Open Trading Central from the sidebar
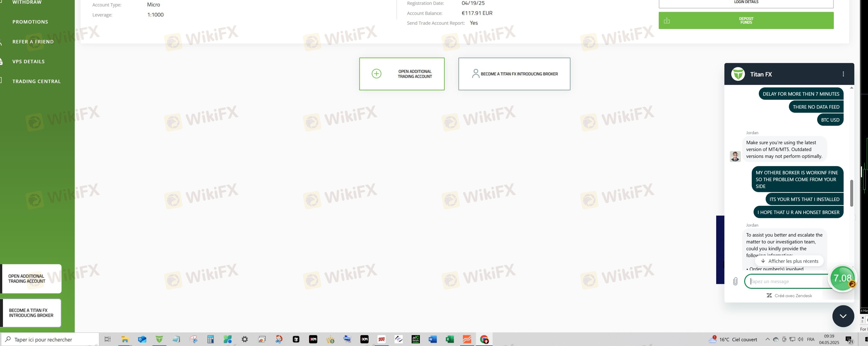868x346 pixels. 37,81
